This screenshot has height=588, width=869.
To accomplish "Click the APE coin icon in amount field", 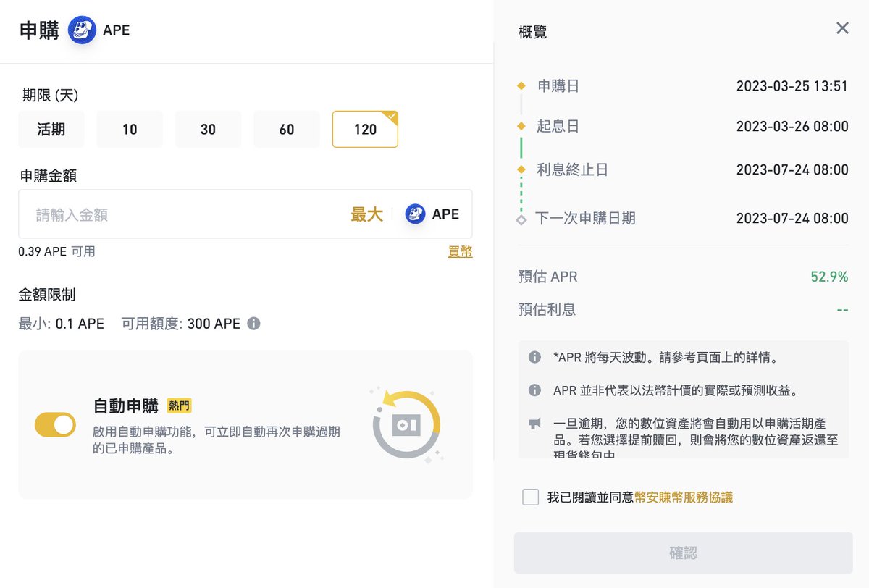I will 415,214.
